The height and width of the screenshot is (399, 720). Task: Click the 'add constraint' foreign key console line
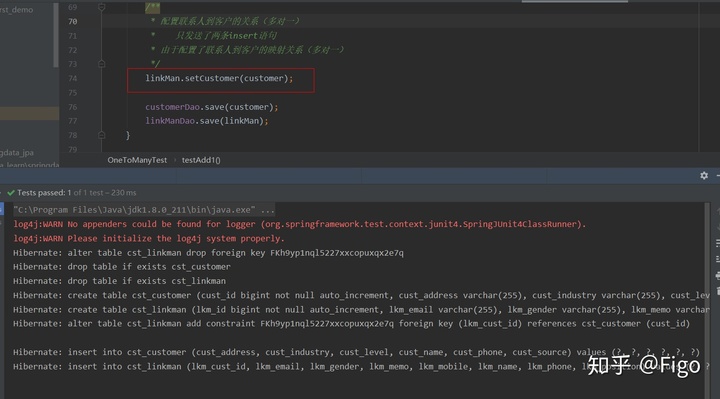click(351, 324)
